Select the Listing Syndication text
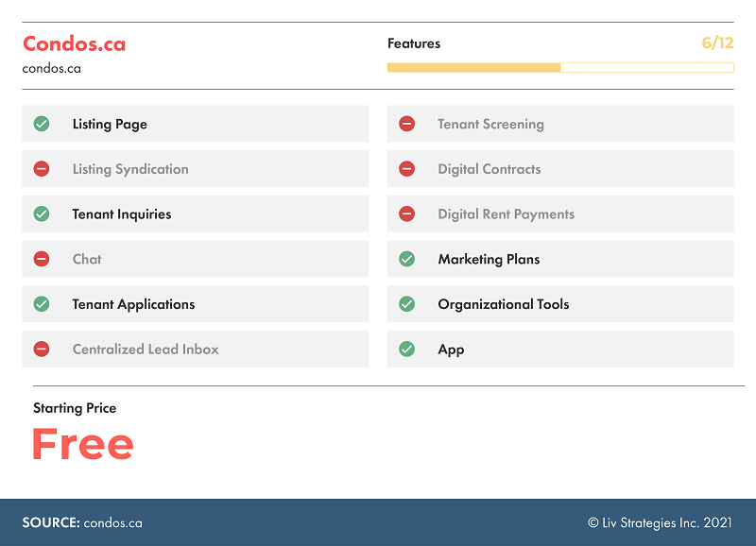The width and height of the screenshot is (756, 546). (x=130, y=170)
